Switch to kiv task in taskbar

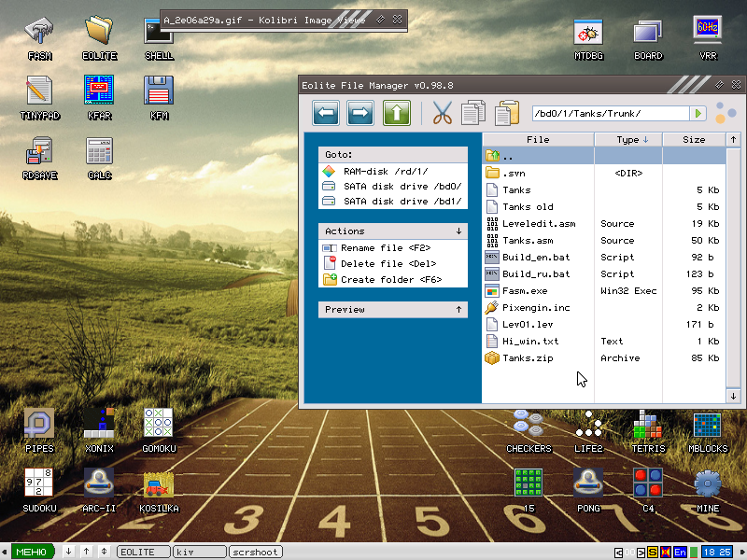[x=199, y=552]
